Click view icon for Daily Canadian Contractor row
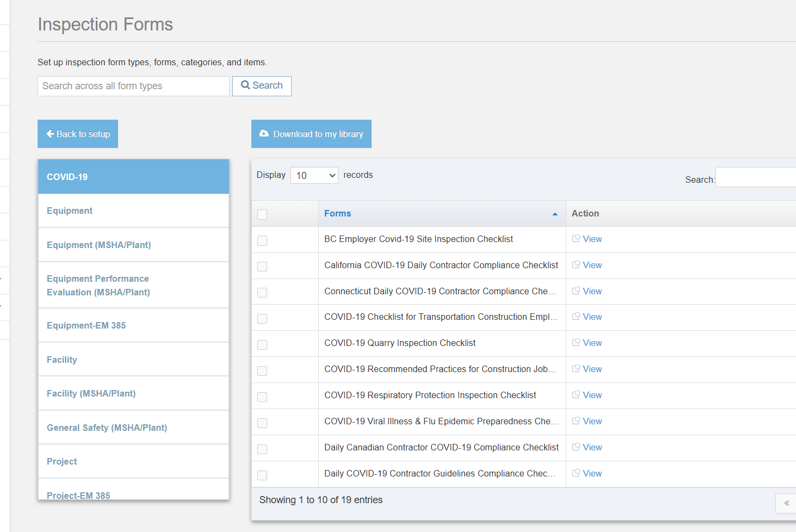This screenshot has height=532, width=796. 576,447
